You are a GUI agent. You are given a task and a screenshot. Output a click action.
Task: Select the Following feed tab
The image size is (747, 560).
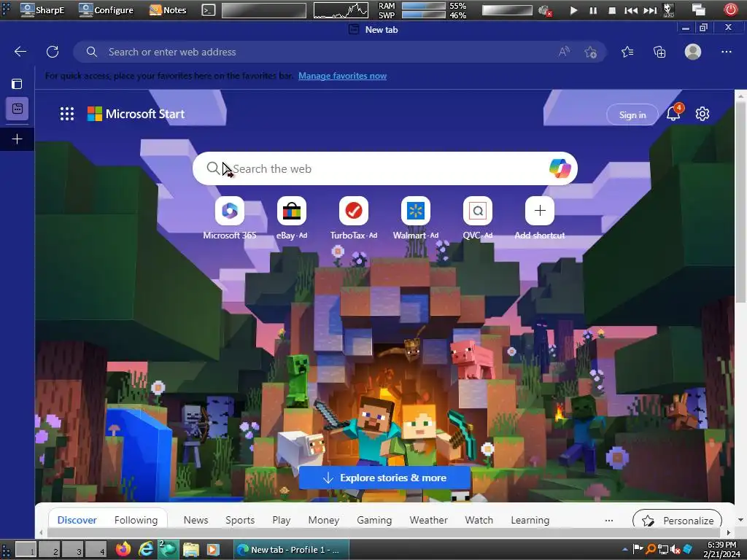pyautogui.click(x=136, y=520)
